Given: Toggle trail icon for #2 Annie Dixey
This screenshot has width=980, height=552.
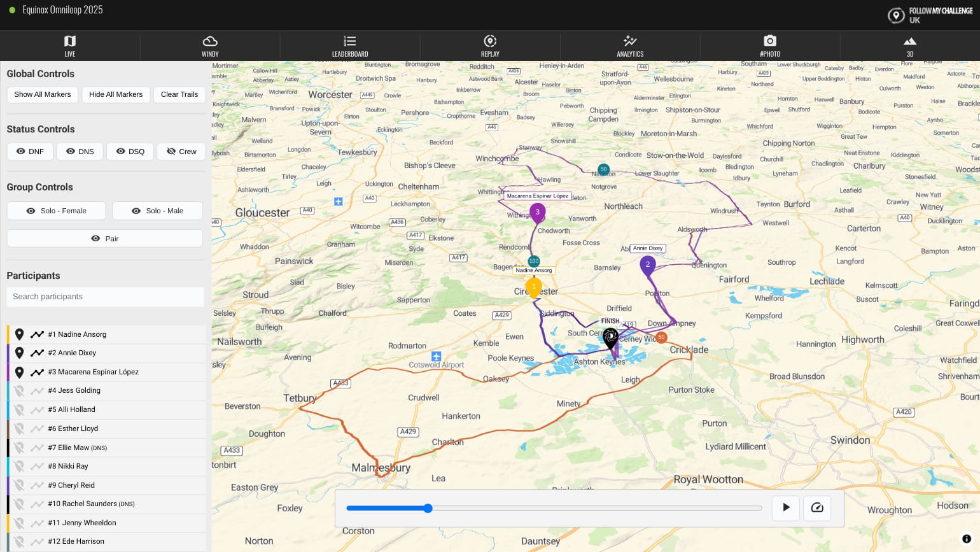Looking at the screenshot, I should pos(37,353).
